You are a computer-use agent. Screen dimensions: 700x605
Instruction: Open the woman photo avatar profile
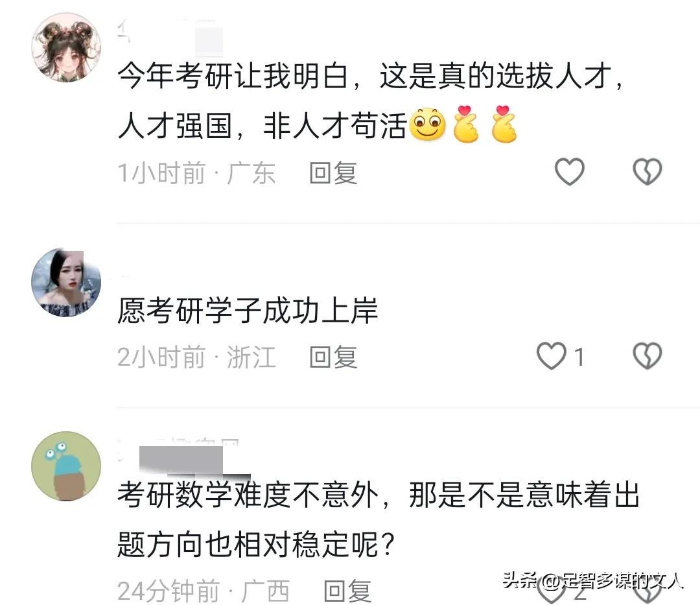[x=66, y=283]
